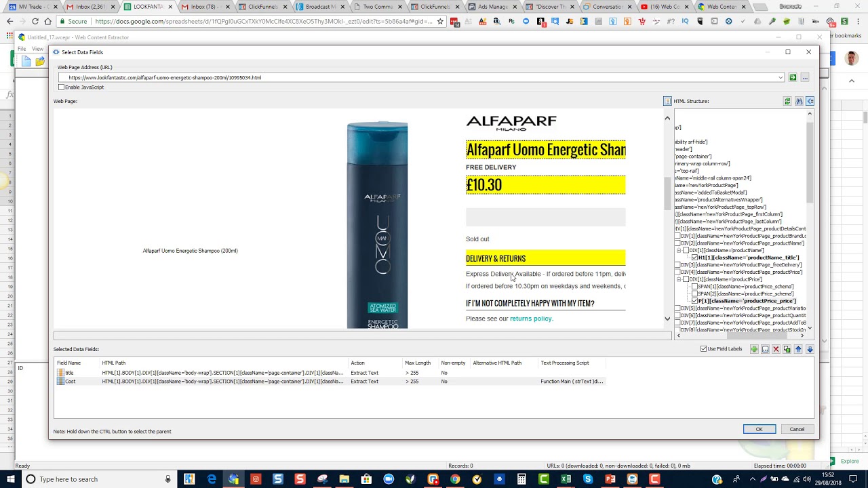Open the find binoculars icon in HTML Structure
The width and height of the screenshot is (868, 488).
coord(799,101)
